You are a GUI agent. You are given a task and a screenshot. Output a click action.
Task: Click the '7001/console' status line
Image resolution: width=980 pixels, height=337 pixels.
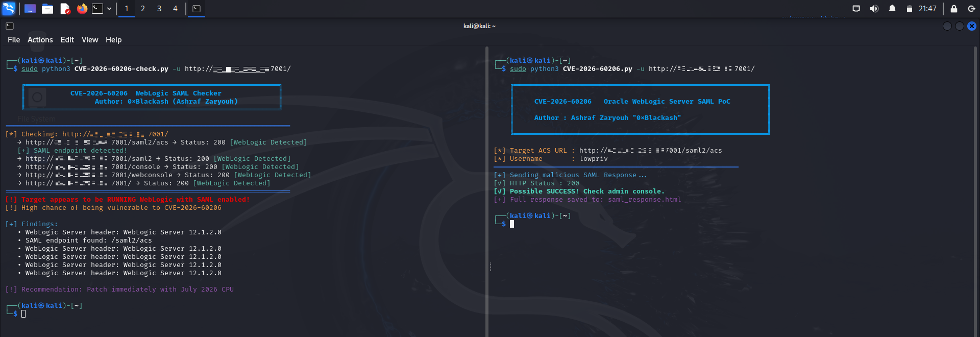(158, 167)
